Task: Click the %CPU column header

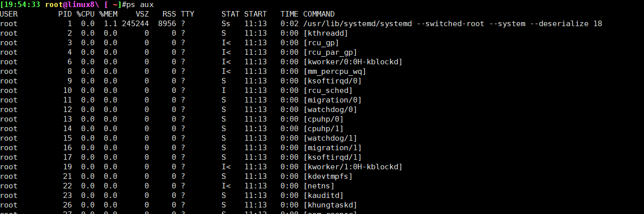Action: point(85,14)
